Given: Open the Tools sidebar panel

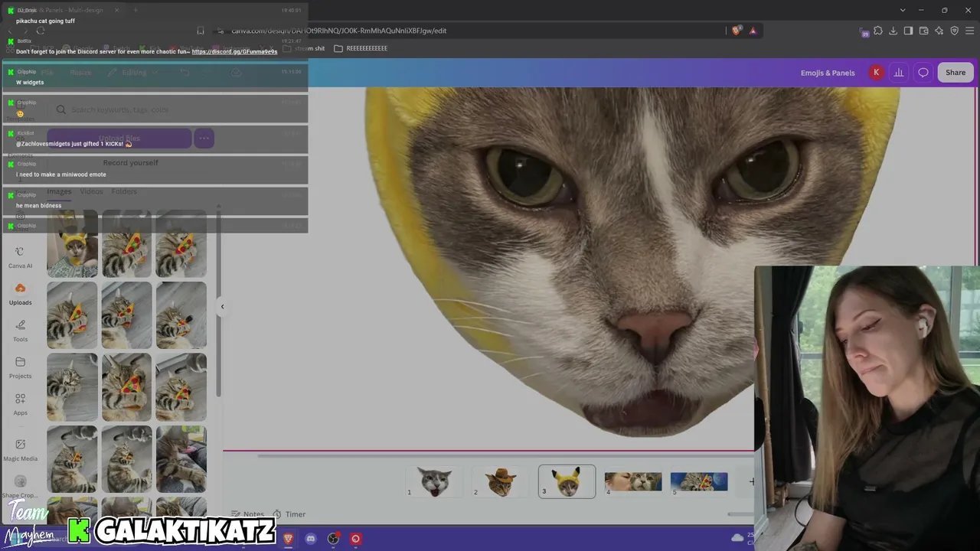Looking at the screenshot, I should point(20,331).
